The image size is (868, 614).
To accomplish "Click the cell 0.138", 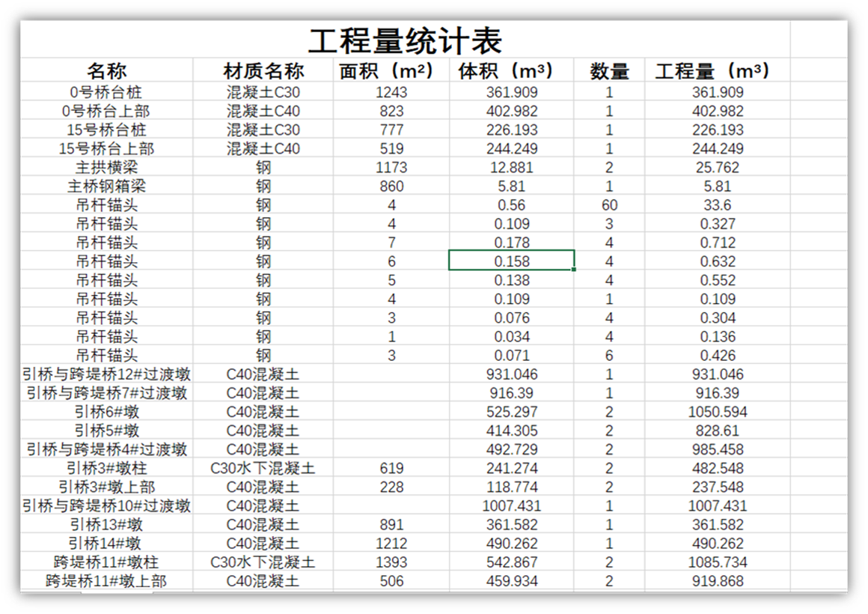I will [x=512, y=280].
